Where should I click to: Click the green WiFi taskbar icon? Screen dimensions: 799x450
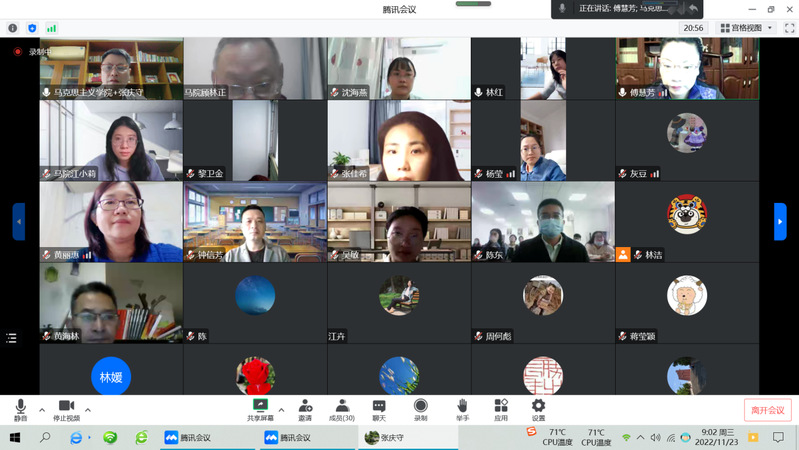click(x=110, y=437)
